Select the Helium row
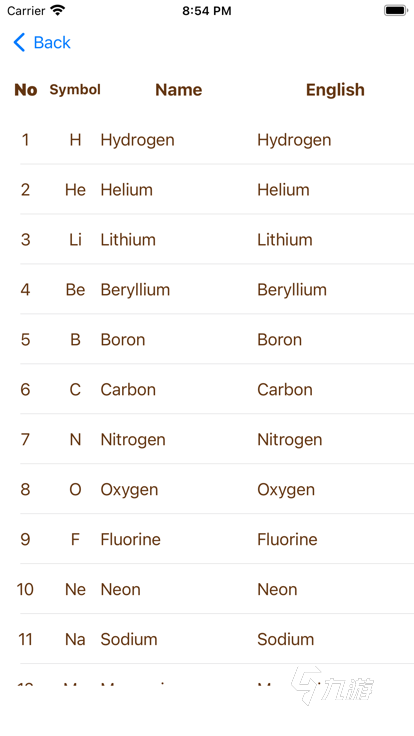Screen dimensions: 414x736 207,190
